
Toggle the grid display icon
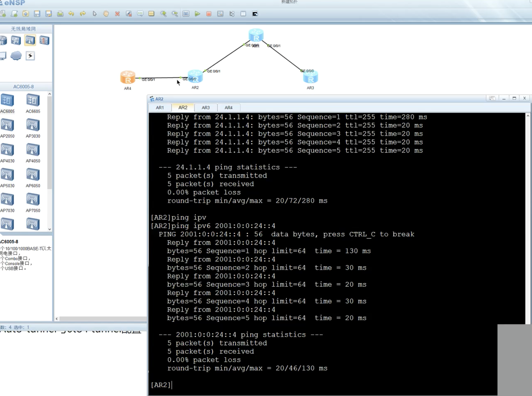tap(243, 14)
